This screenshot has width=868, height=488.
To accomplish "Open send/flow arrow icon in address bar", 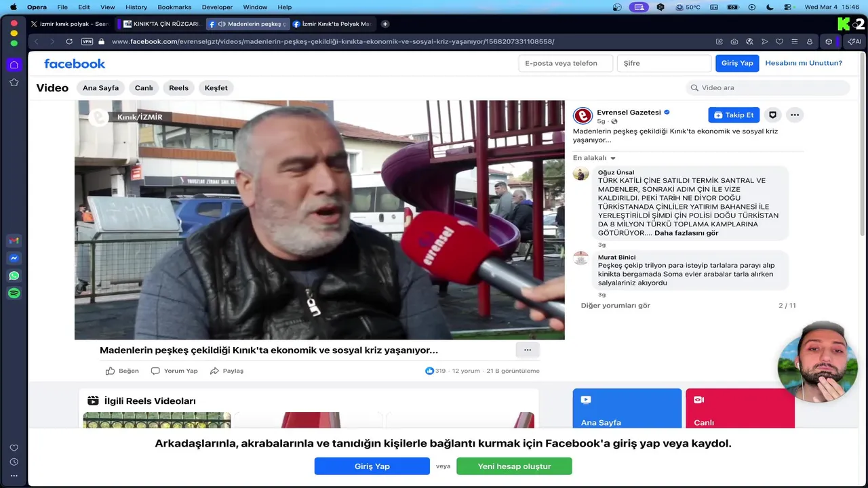I will click(x=764, y=41).
